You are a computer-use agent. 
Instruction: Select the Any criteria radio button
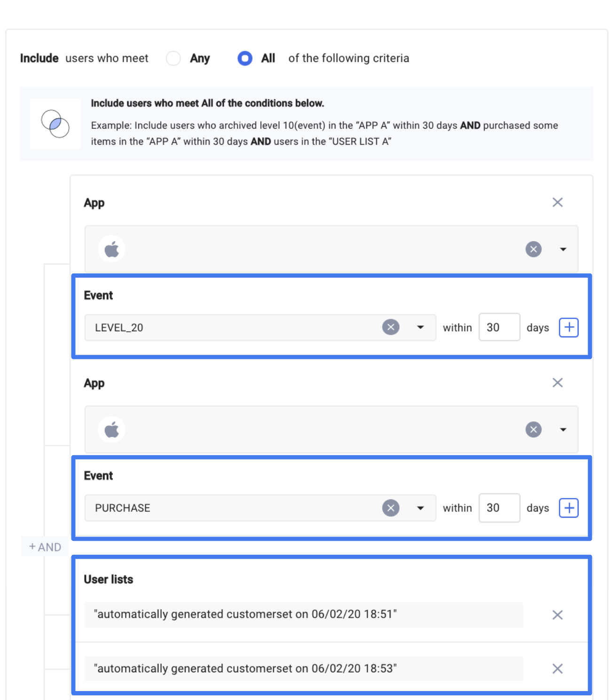pos(173,58)
